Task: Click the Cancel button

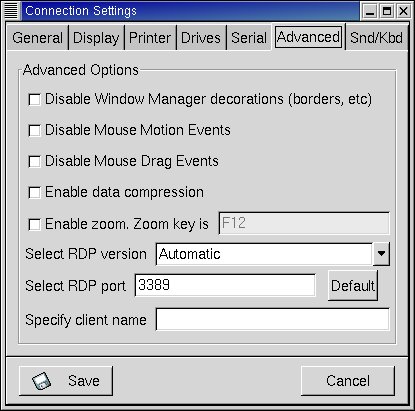Action: click(348, 381)
